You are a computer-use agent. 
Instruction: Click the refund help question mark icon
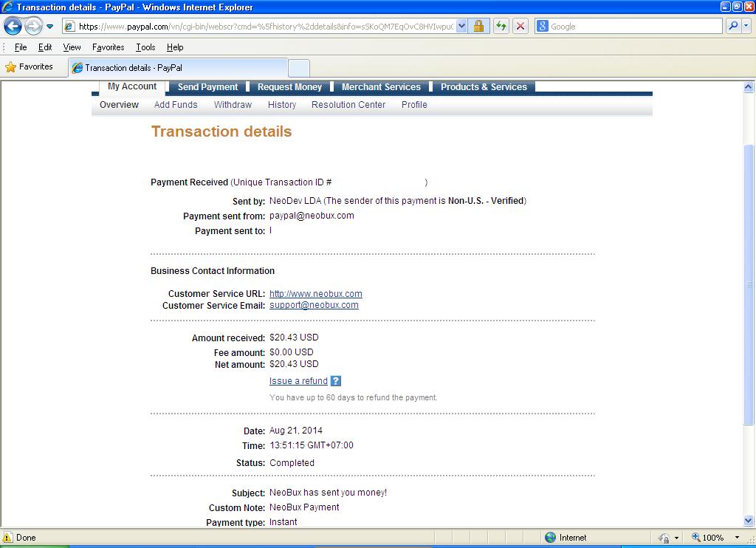click(336, 380)
